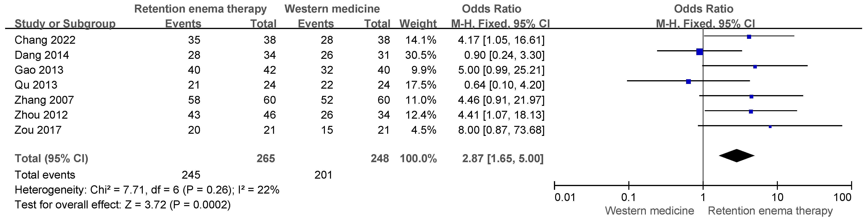Image resolution: width=868 pixels, height=220 pixels.
Task: Click the Gao 2013 study name
Action: click(x=39, y=70)
